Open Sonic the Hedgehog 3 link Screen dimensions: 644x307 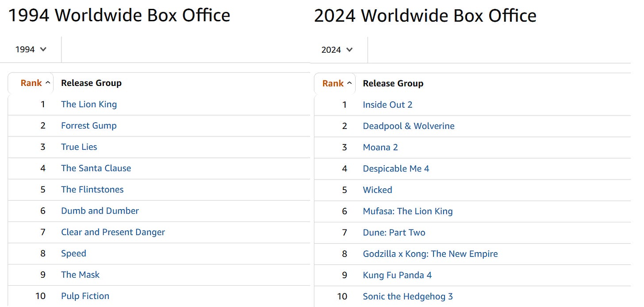(x=408, y=296)
